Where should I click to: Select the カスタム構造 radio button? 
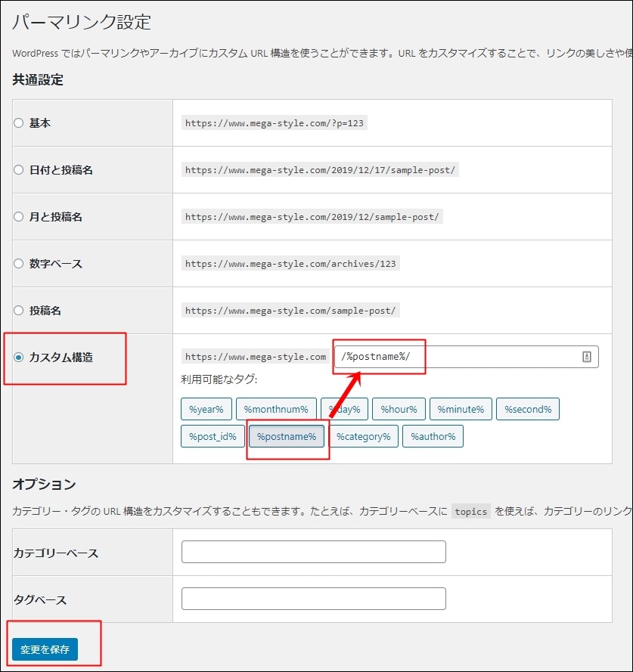[19, 358]
